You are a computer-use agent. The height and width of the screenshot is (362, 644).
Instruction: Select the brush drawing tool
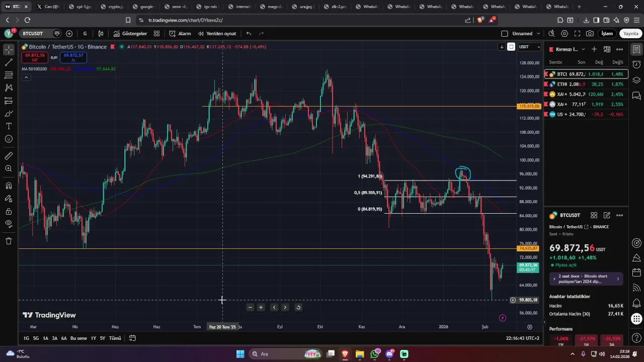tap(9, 113)
